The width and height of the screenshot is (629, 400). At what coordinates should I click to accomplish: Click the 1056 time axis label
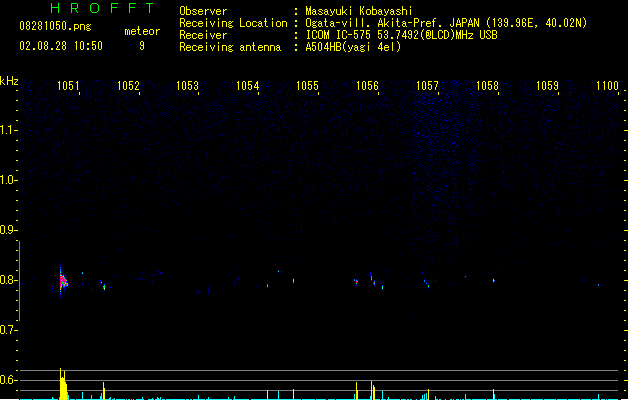(x=367, y=86)
